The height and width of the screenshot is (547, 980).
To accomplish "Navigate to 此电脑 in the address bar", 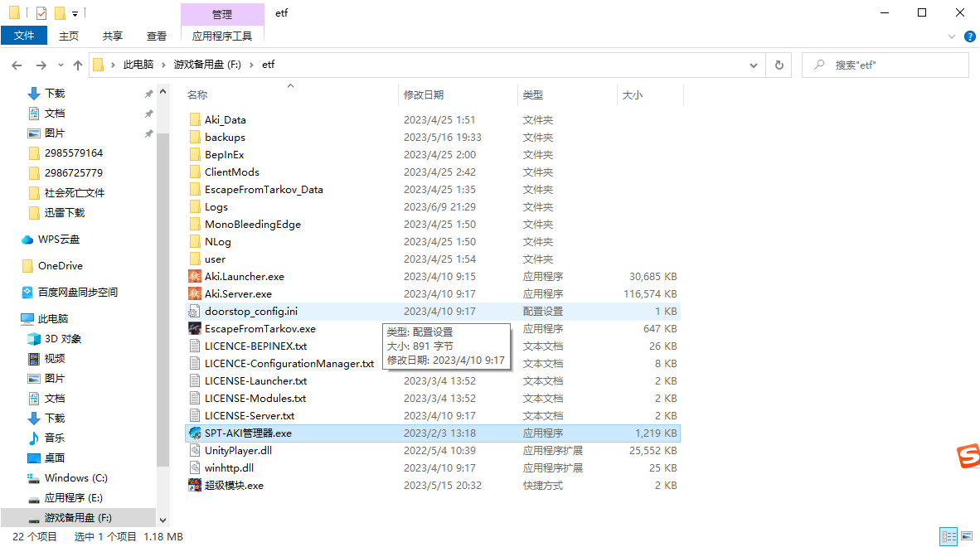I will point(138,65).
